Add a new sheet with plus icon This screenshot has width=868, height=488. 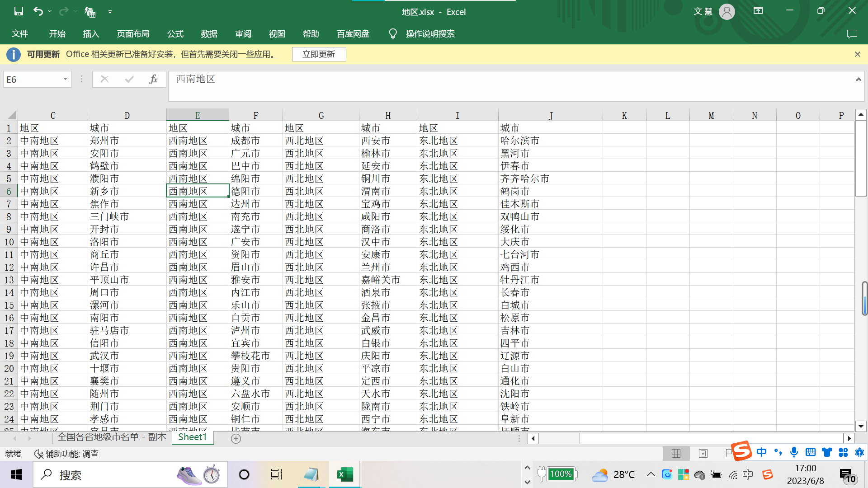tap(236, 438)
